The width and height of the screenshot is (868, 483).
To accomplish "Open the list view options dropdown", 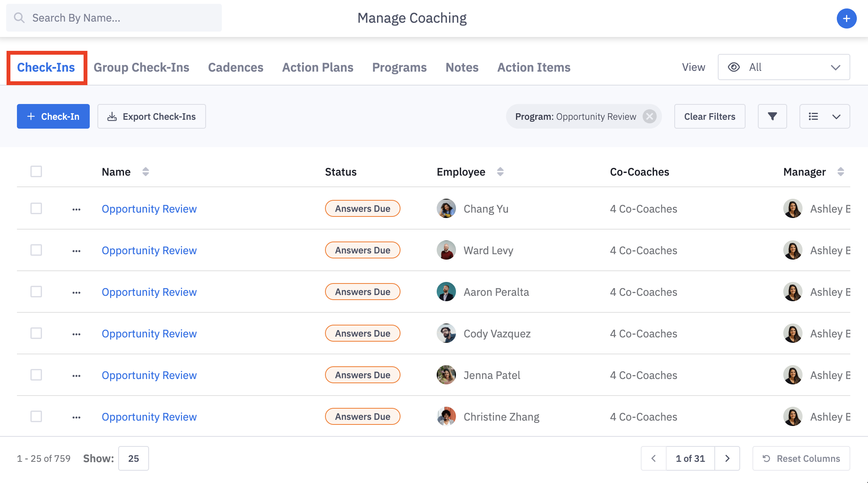I will tap(824, 116).
